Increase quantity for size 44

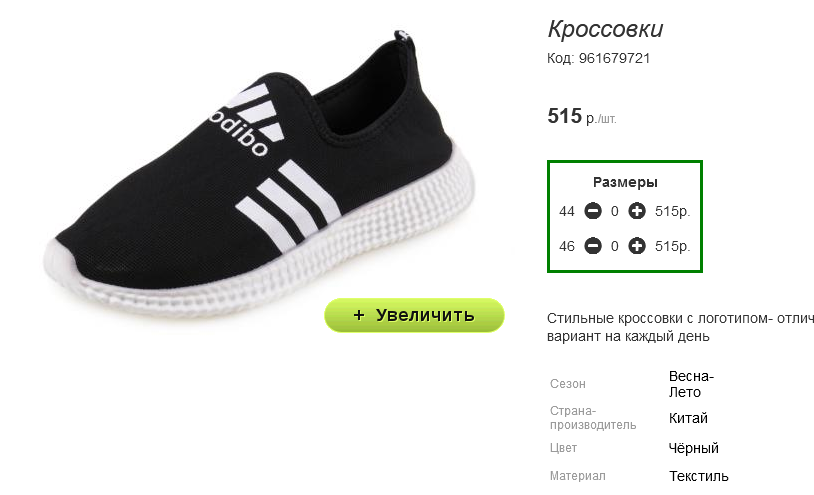(x=637, y=211)
